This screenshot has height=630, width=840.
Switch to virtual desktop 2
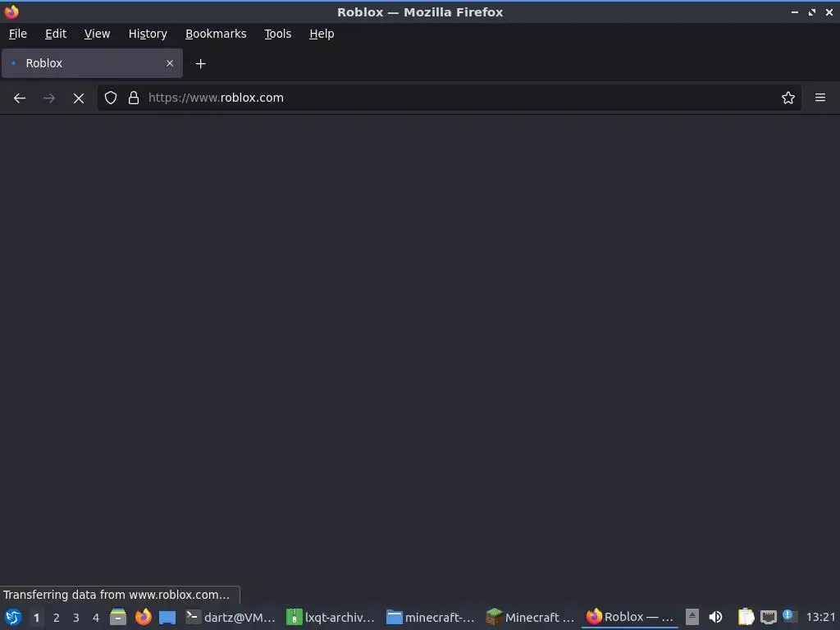[x=57, y=618]
